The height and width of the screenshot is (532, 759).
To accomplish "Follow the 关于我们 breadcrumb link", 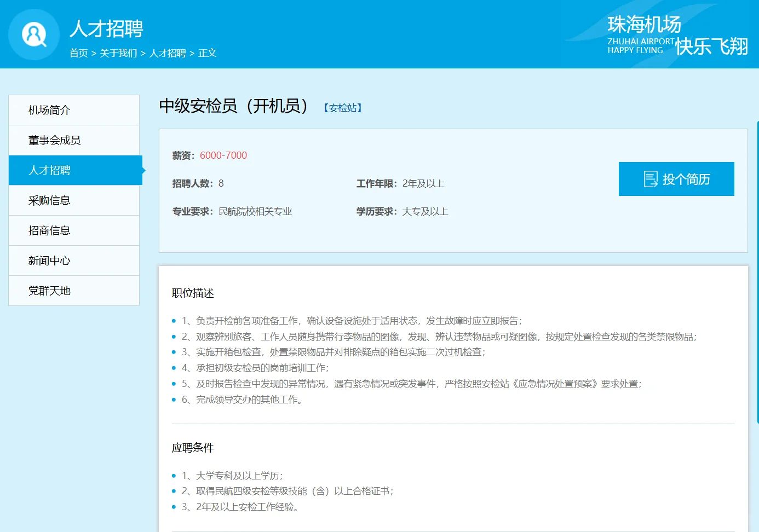I will point(118,53).
